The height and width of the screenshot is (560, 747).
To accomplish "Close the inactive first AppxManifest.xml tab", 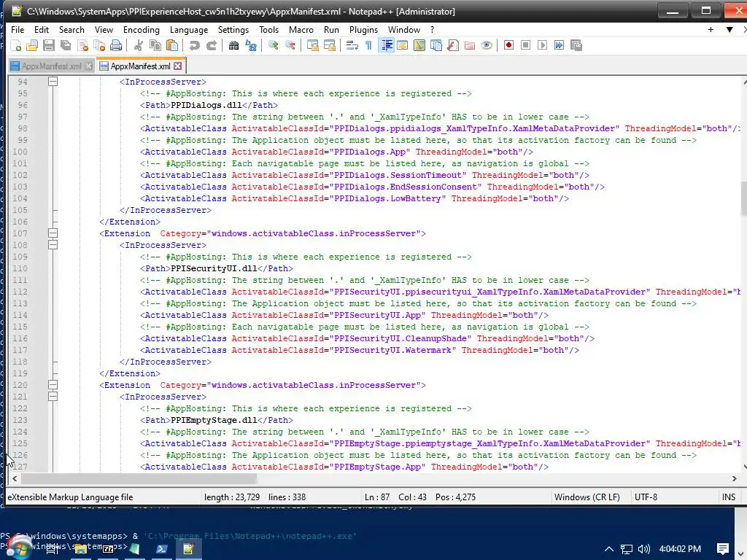I will click(x=89, y=66).
